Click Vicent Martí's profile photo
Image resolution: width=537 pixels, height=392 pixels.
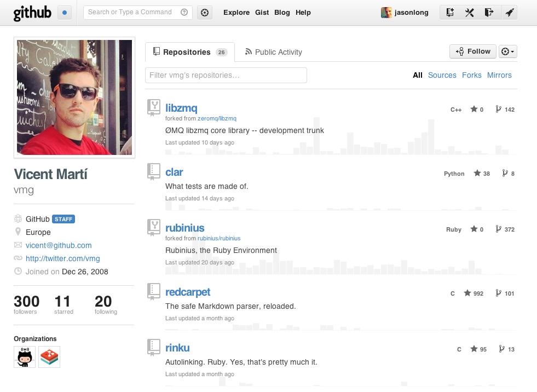pos(74,97)
